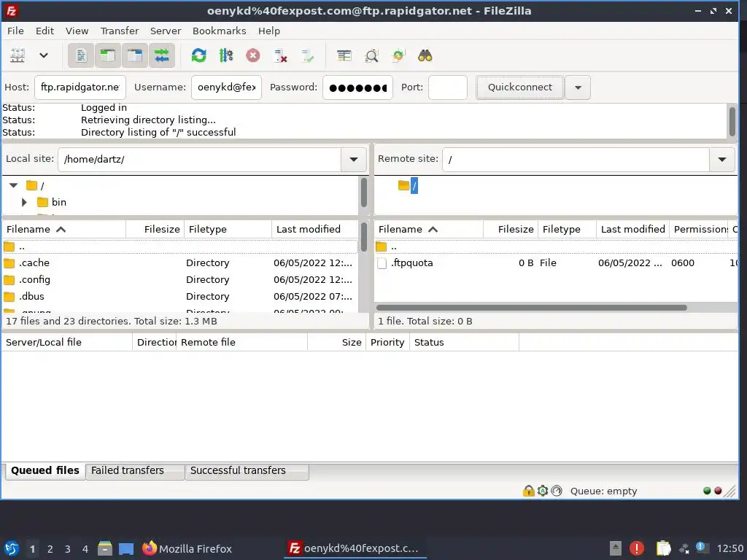Toggle transfer queue display
Screen dimensions: 747x560
tap(162, 55)
